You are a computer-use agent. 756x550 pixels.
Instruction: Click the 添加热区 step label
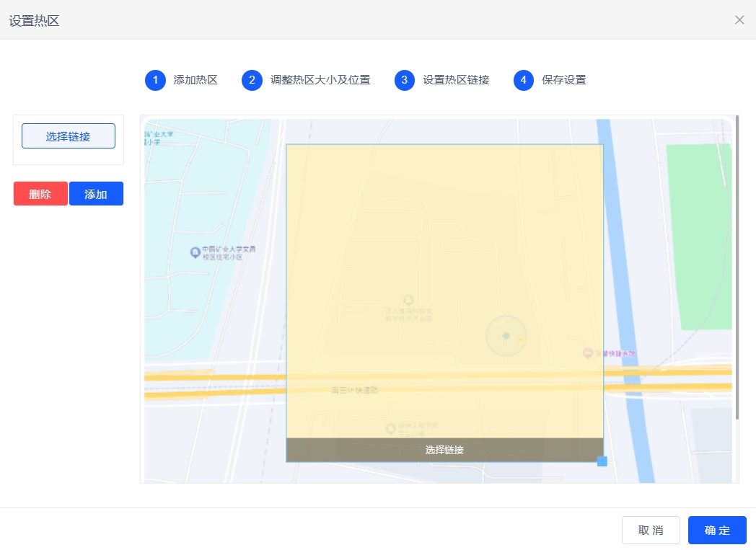(195, 80)
